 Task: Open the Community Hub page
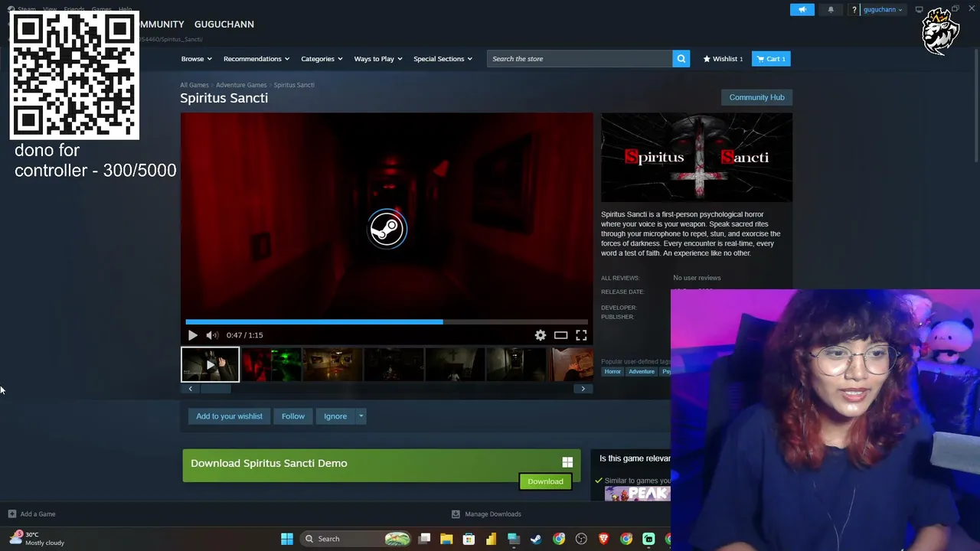[756, 97]
